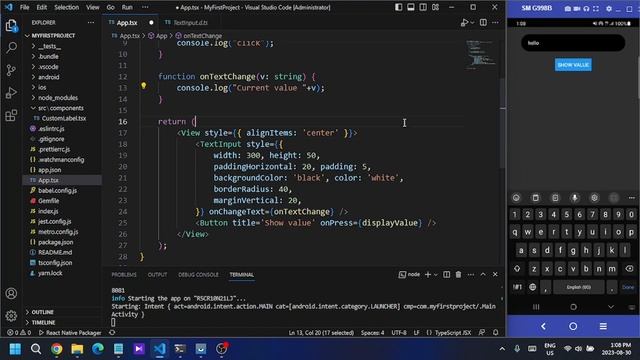Tap the black hello text input on the phone
This screenshot has height=360, width=640.
573,43
